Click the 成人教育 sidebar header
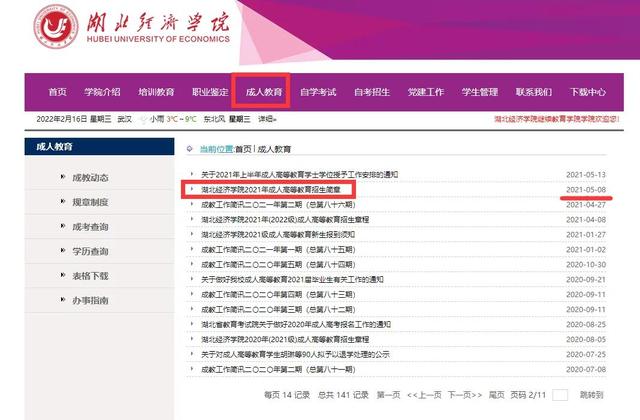 [x=100, y=147]
